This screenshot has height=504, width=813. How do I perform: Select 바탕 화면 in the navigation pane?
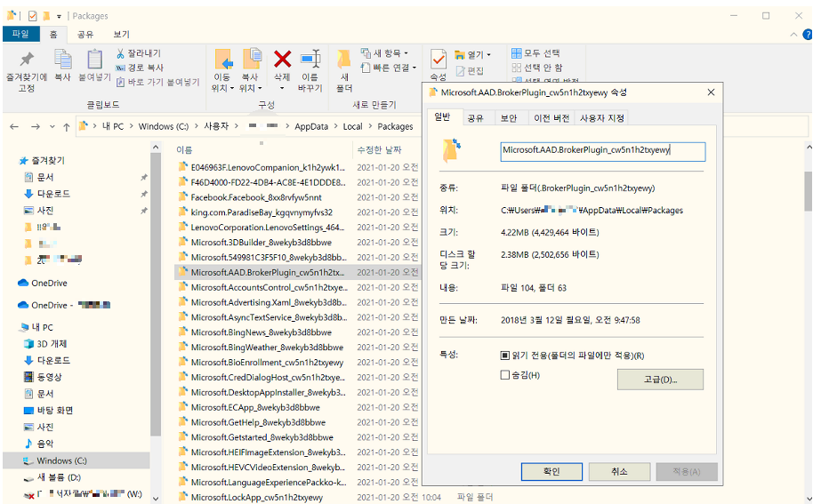coord(55,411)
